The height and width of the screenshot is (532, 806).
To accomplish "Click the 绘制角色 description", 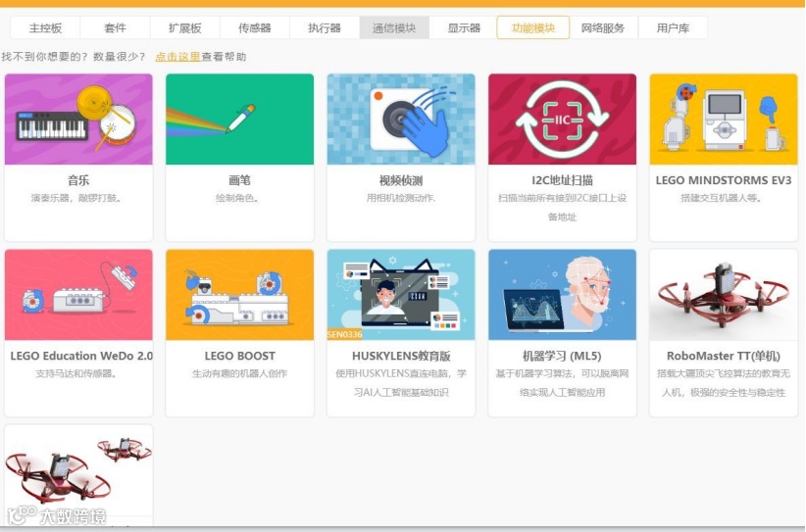I will point(237,198).
